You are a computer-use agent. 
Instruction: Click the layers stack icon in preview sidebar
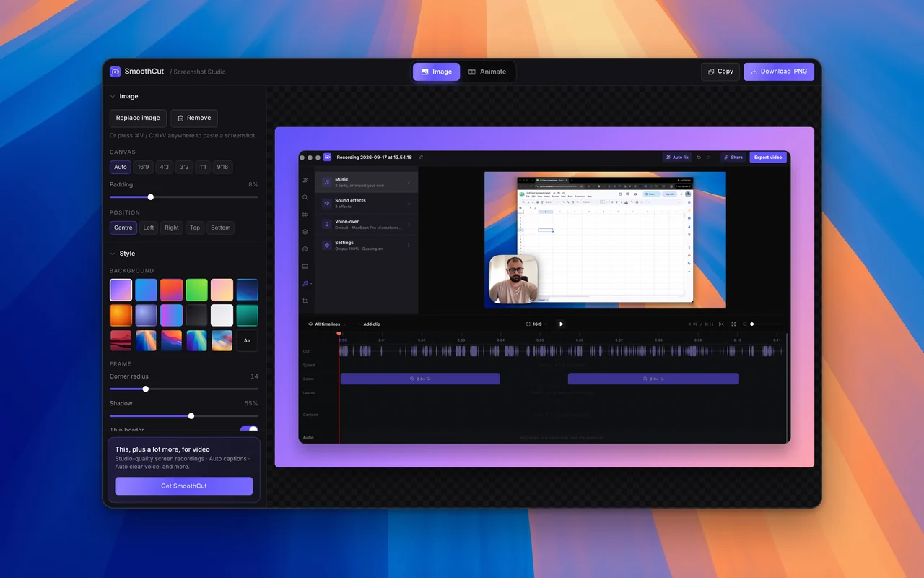coord(305,232)
